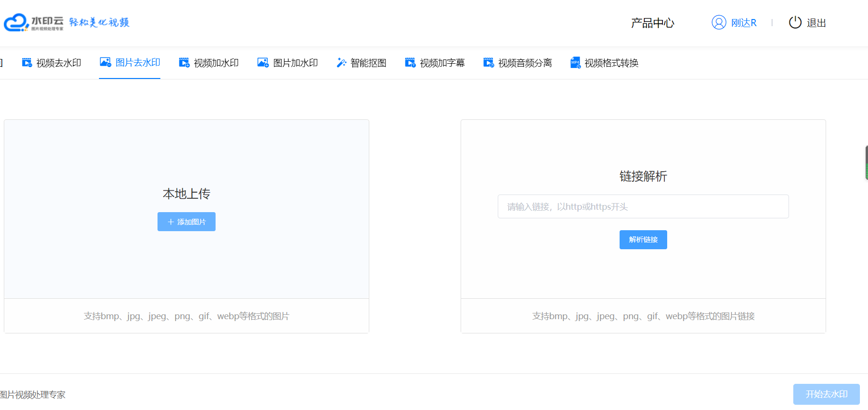Click the 视频音频分离 icon
This screenshot has width=868, height=410.
coord(489,62)
